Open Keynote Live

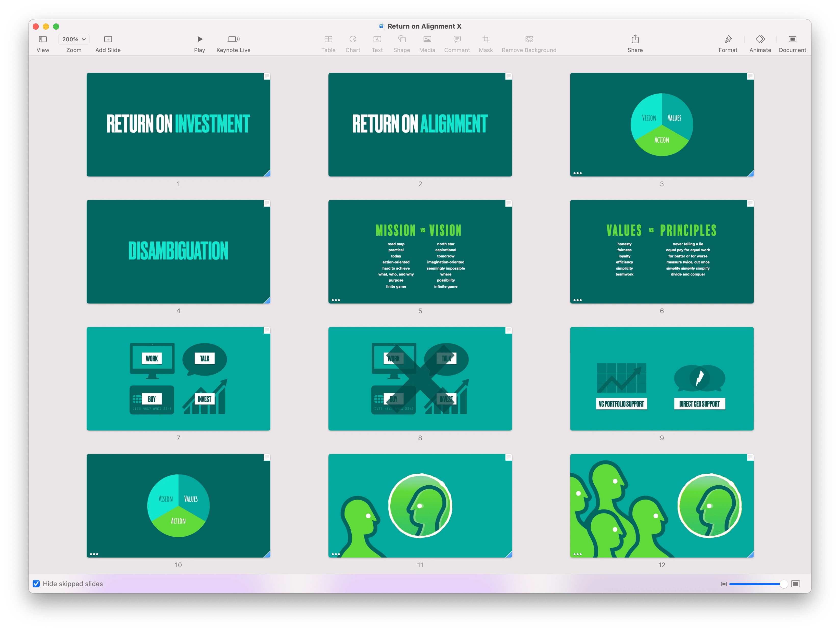tap(233, 44)
